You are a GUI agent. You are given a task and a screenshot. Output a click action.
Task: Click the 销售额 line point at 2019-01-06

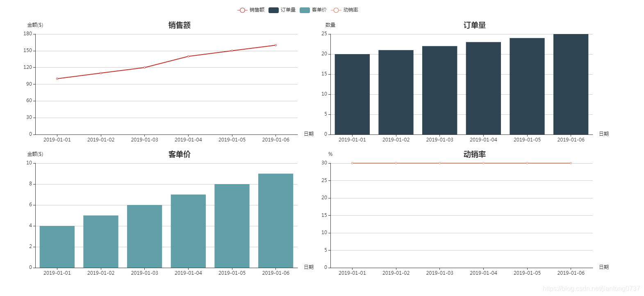275,45
